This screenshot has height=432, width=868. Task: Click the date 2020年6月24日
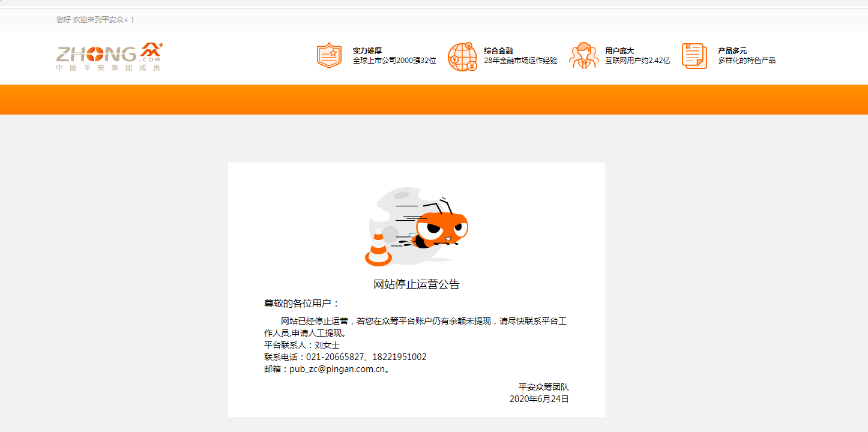point(538,398)
